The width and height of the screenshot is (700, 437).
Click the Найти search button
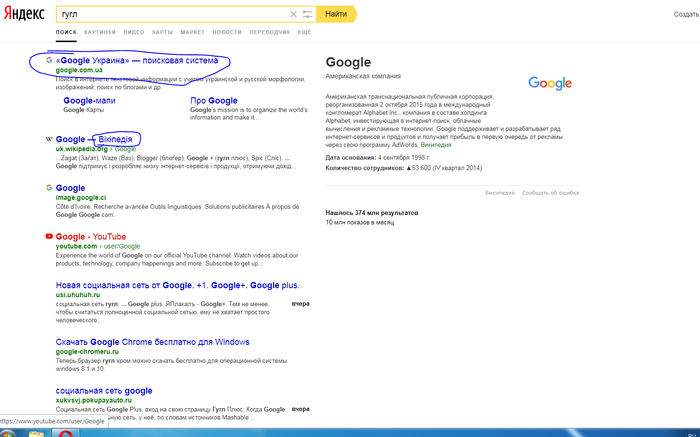tap(337, 14)
